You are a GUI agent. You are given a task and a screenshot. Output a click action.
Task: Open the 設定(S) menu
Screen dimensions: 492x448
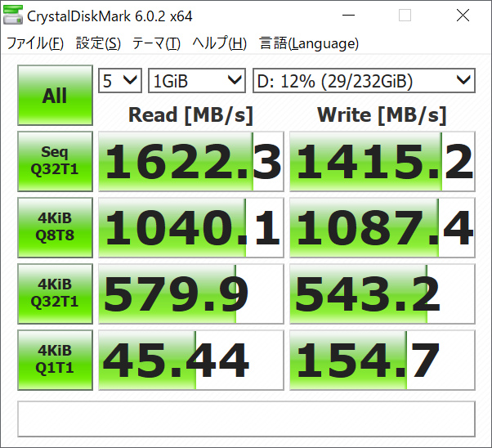98,43
